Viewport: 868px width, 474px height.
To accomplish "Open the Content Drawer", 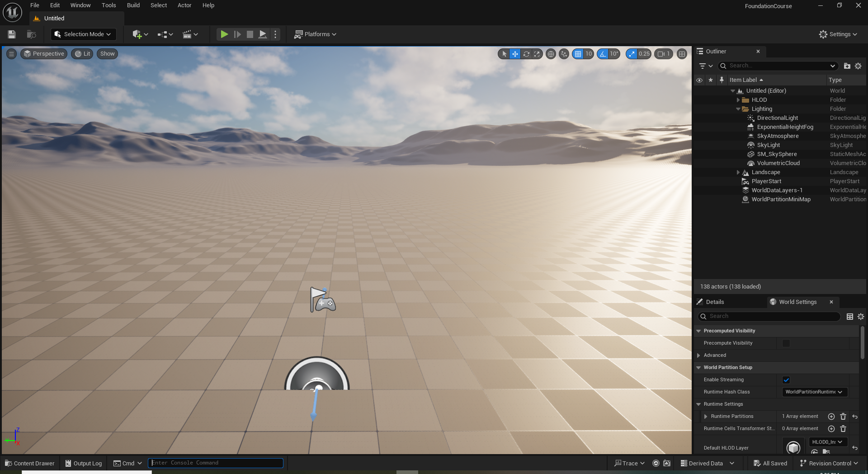I will click(x=29, y=463).
